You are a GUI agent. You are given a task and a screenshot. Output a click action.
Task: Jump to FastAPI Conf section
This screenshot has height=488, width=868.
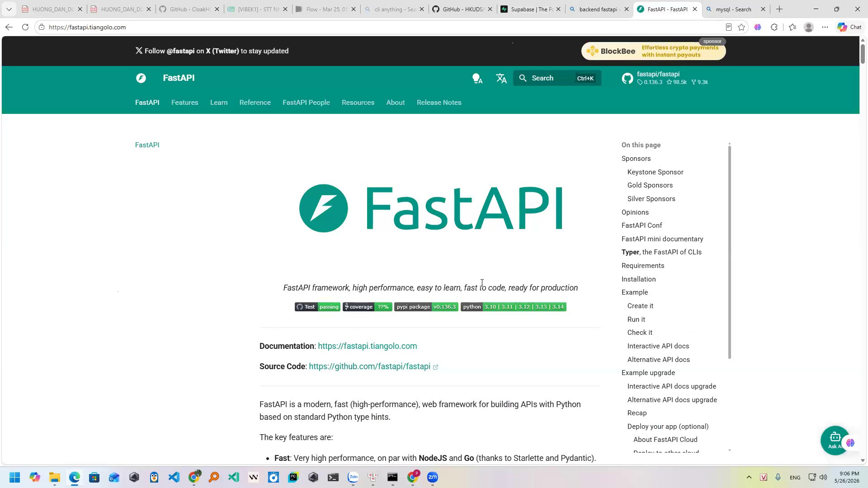642,225
